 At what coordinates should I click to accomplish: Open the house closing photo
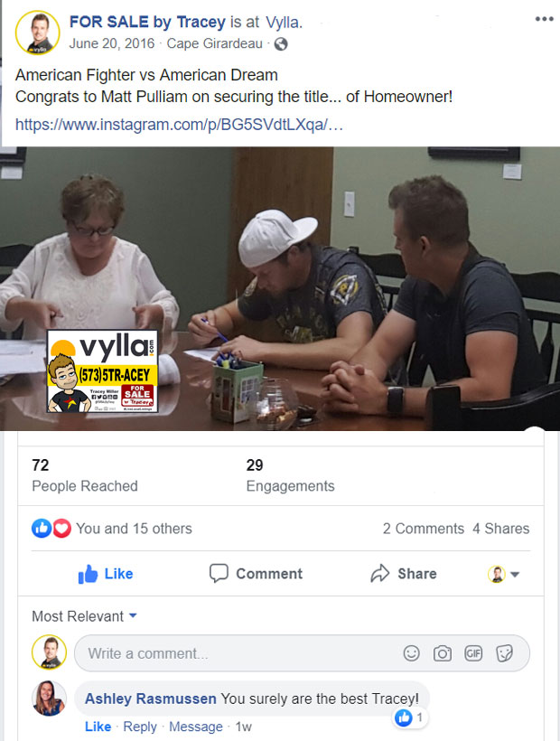(280, 288)
